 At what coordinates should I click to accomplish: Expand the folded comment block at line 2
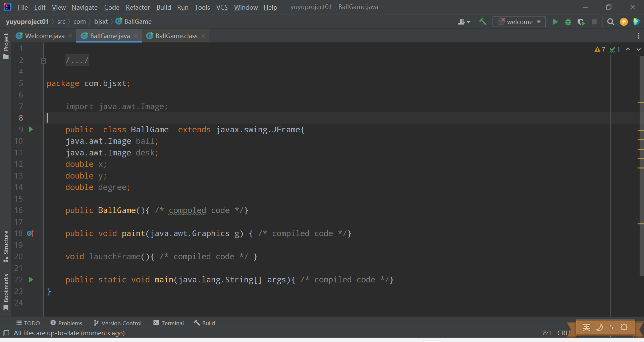point(44,61)
